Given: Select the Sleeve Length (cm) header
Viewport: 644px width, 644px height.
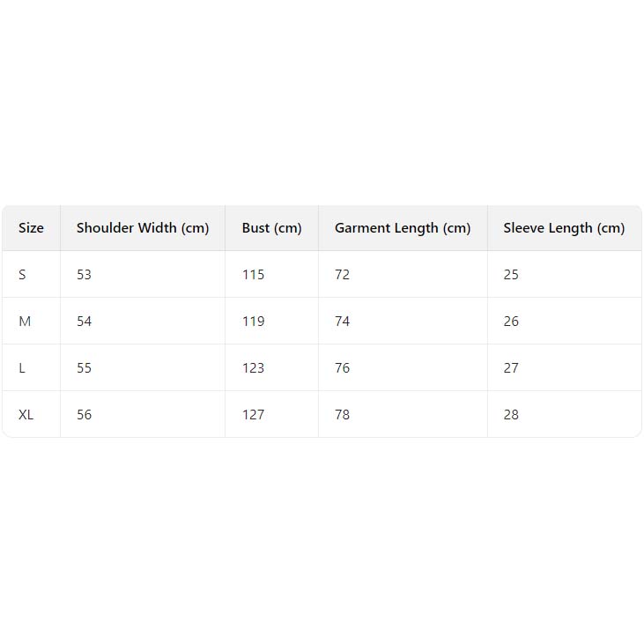Looking at the screenshot, I should [564, 228].
